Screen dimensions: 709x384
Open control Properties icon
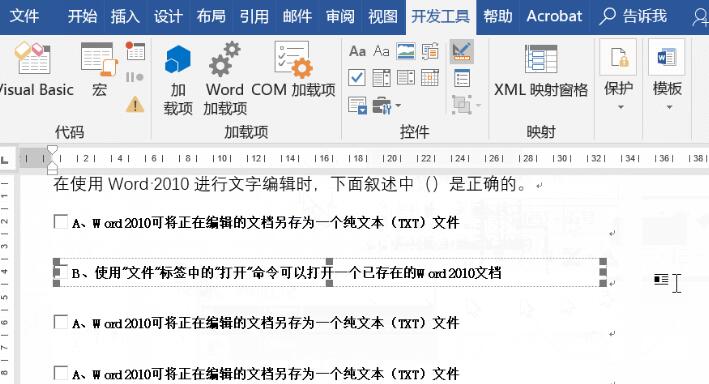[x=462, y=78]
